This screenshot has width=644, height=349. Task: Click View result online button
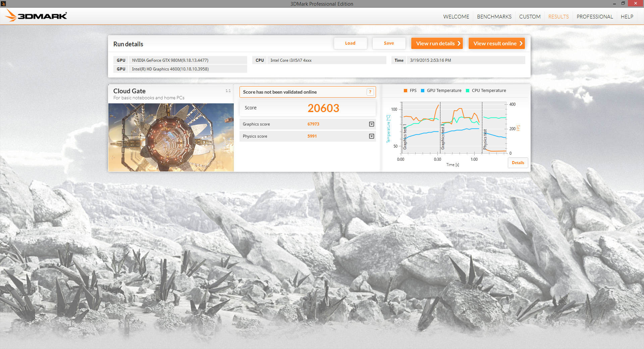tap(496, 43)
